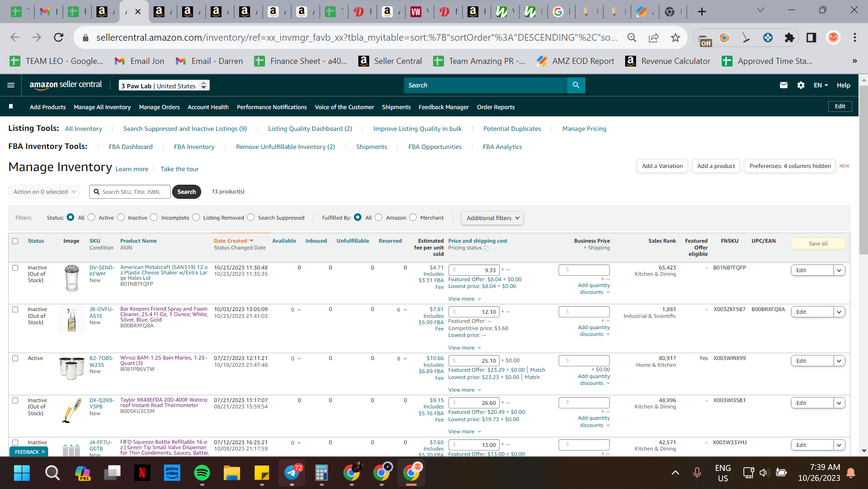Open the Seller Central hamburger menu
The width and height of the screenshot is (868, 489).
point(11,85)
